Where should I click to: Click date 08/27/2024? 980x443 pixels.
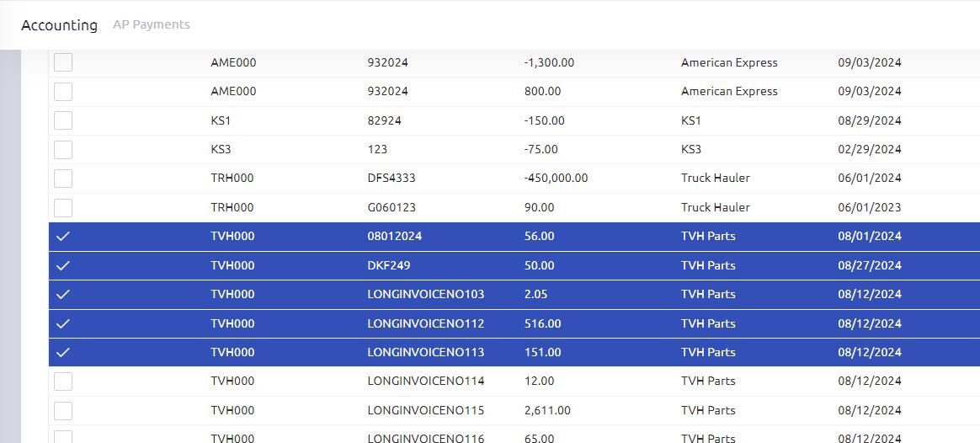870,265
